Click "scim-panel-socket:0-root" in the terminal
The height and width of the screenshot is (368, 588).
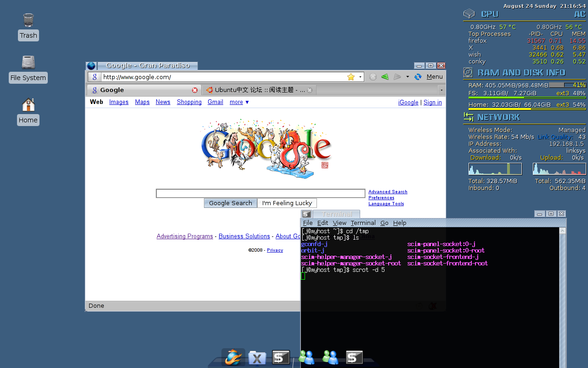point(446,251)
